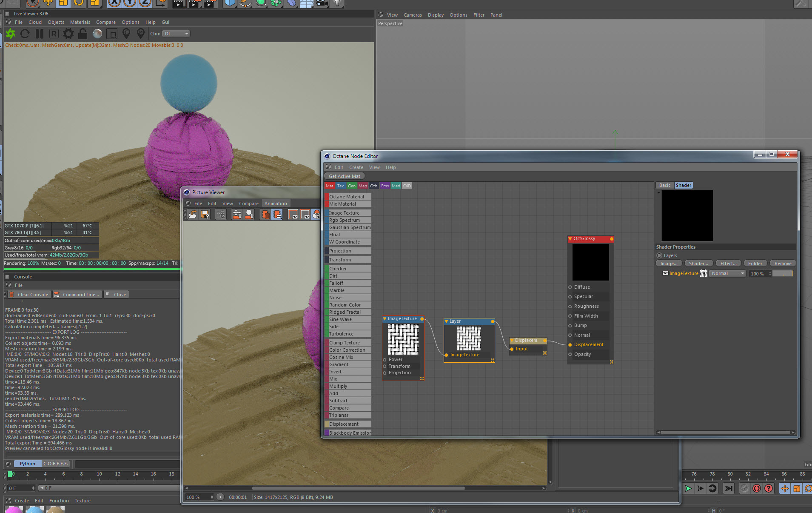
Task: Click the save-as icon in Picture Viewer
Action: click(205, 215)
